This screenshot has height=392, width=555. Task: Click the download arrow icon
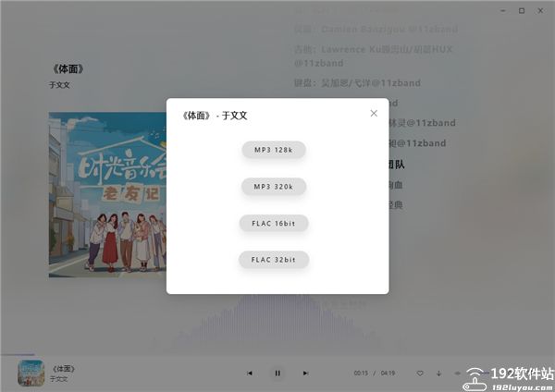pos(438,373)
